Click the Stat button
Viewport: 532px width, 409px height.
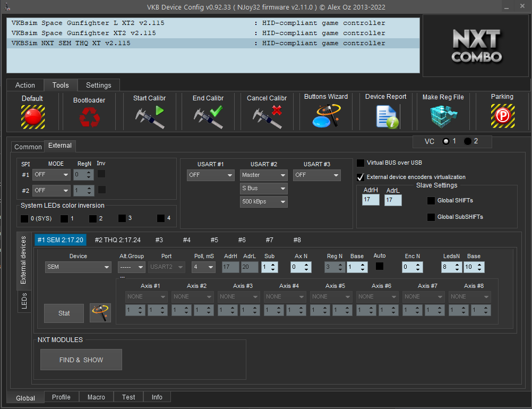click(x=64, y=313)
